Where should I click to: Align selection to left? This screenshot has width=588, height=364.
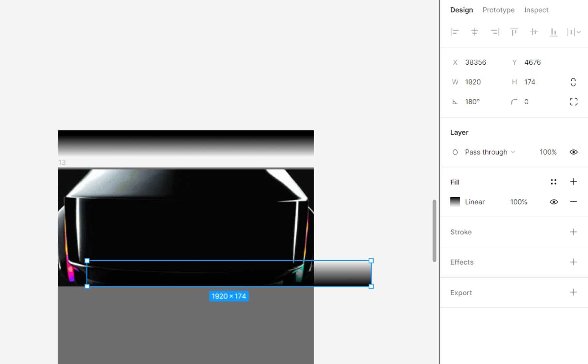click(455, 32)
